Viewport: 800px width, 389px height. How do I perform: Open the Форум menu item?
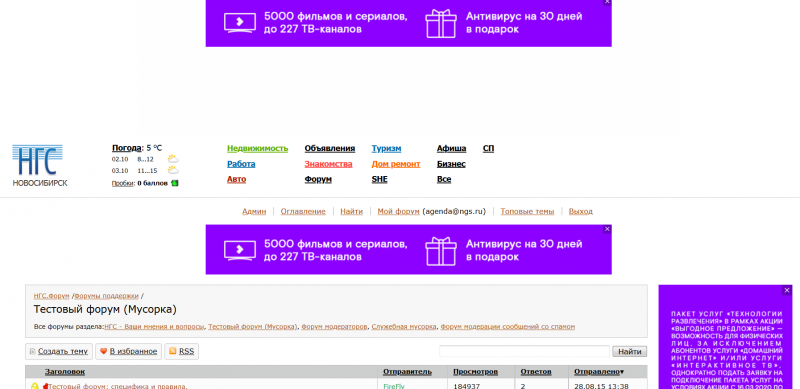[318, 179]
